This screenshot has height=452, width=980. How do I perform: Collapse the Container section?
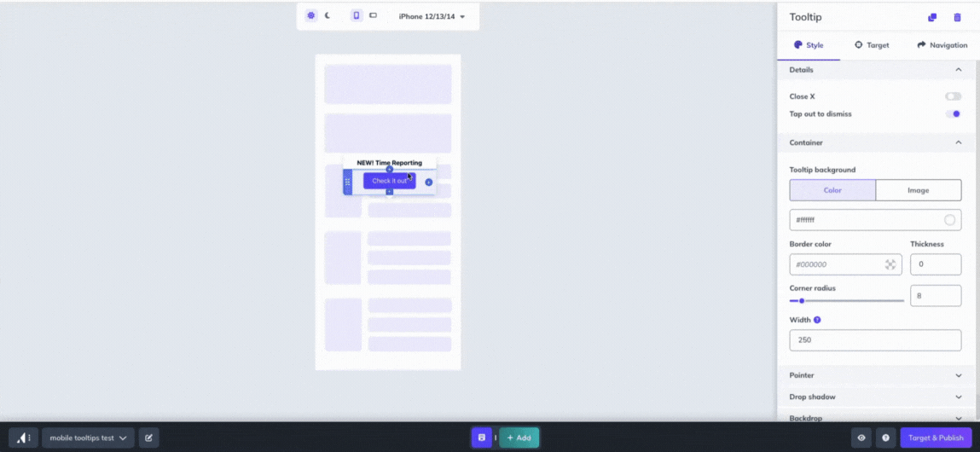tap(875, 142)
